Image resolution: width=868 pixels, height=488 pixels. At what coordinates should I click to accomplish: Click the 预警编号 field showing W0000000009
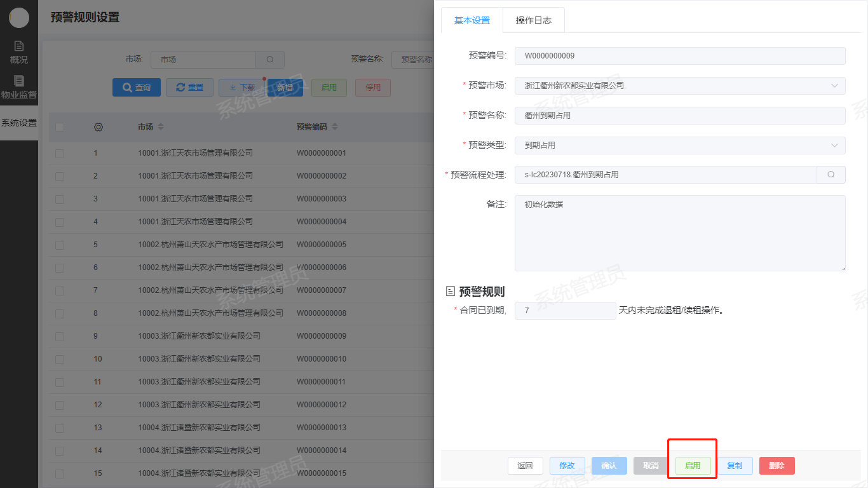click(680, 56)
